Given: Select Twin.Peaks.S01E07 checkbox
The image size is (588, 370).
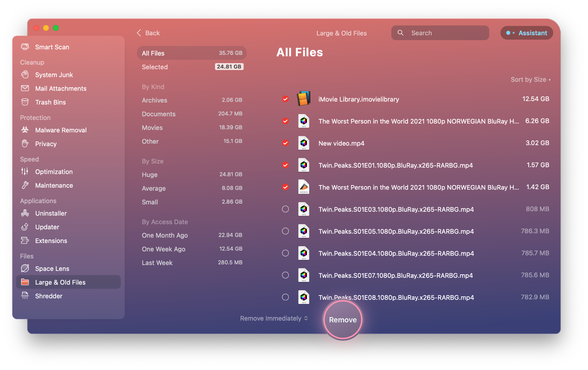Looking at the screenshot, I should pyautogui.click(x=285, y=275).
